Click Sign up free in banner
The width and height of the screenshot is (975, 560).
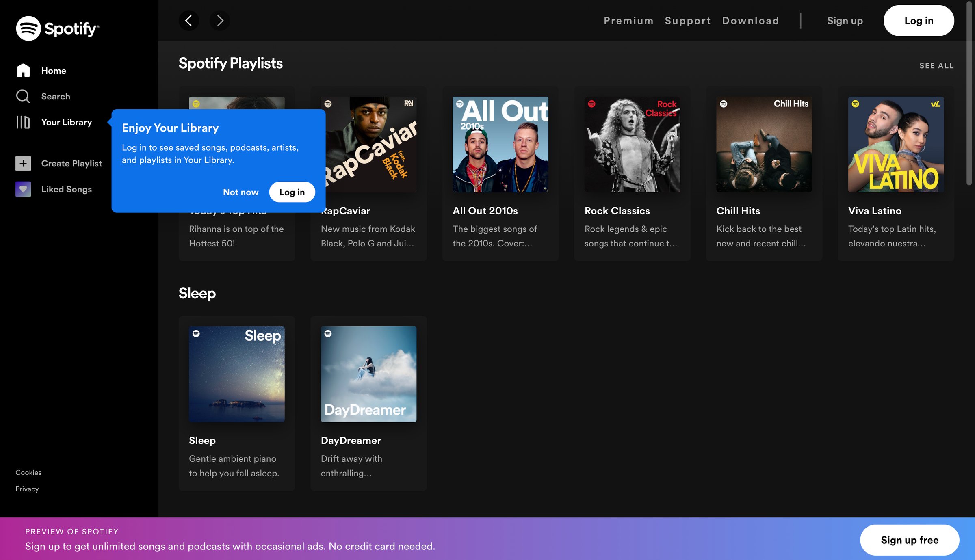coord(910,540)
